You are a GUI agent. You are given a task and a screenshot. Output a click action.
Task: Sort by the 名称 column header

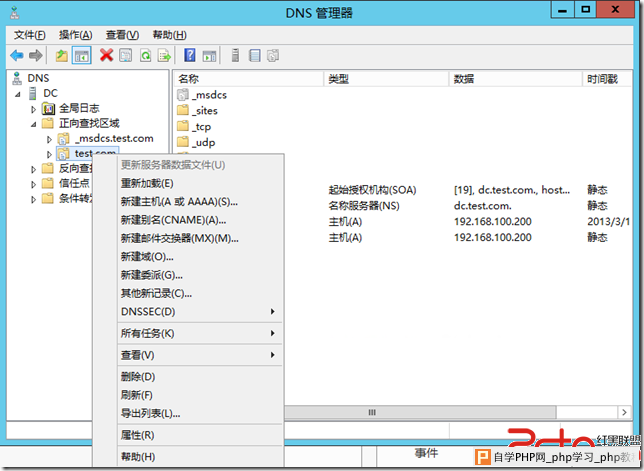pyautogui.click(x=249, y=79)
